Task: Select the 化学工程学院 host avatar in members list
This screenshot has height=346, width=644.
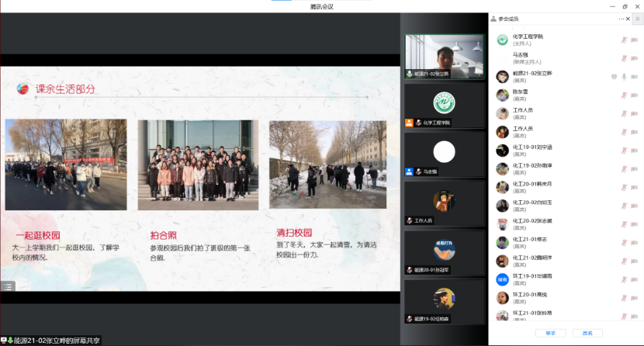Action: tap(502, 40)
